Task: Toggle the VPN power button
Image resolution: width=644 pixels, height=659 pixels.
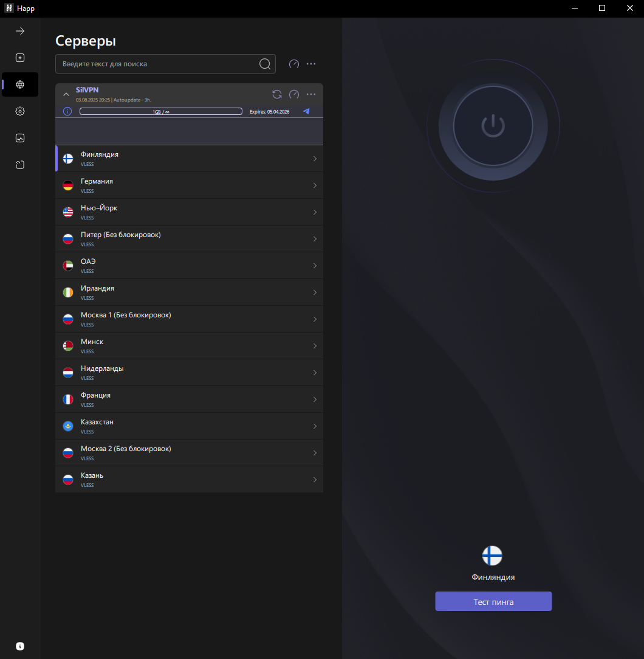Action: coord(493,126)
